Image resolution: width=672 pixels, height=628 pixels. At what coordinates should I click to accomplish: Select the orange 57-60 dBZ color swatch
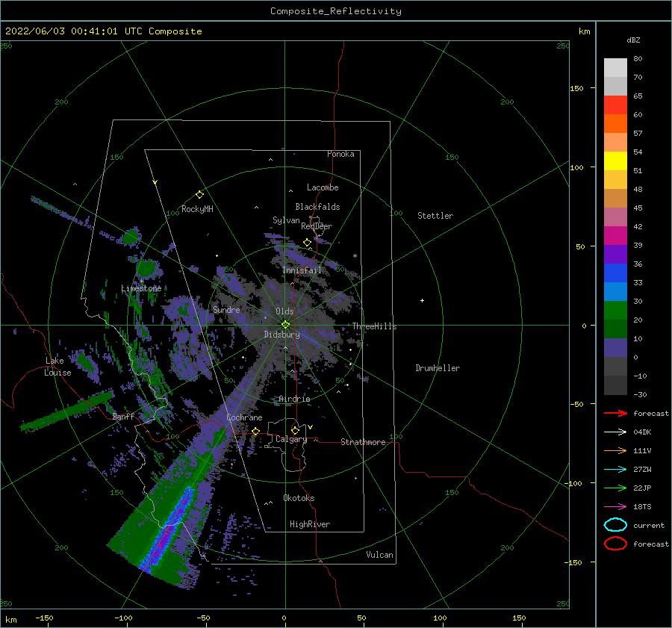click(615, 123)
